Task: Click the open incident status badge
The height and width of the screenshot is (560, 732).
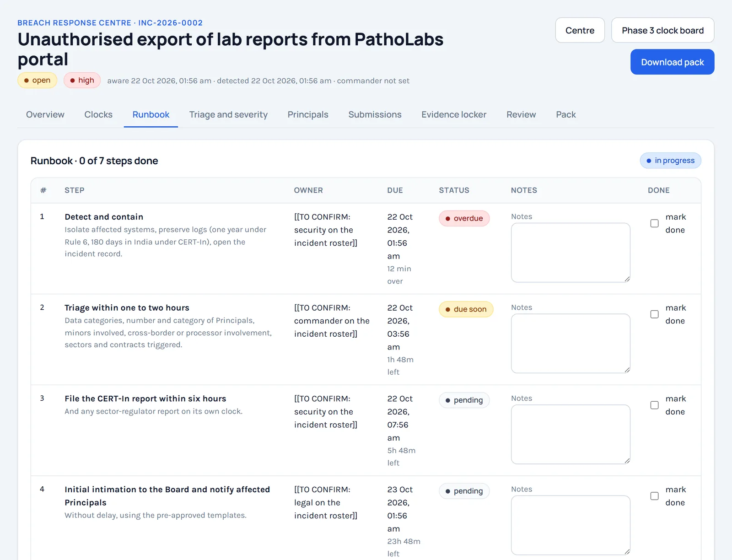Action: 37,81
